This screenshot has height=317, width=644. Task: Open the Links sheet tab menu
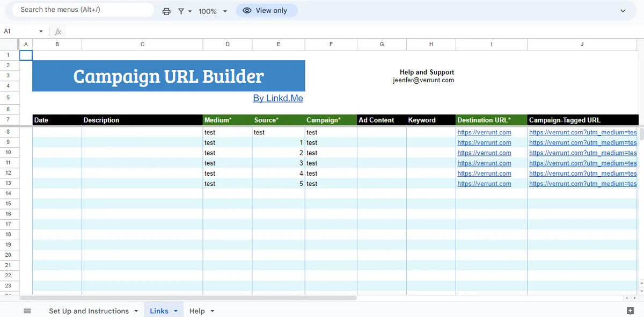click(x=175, y=311)
